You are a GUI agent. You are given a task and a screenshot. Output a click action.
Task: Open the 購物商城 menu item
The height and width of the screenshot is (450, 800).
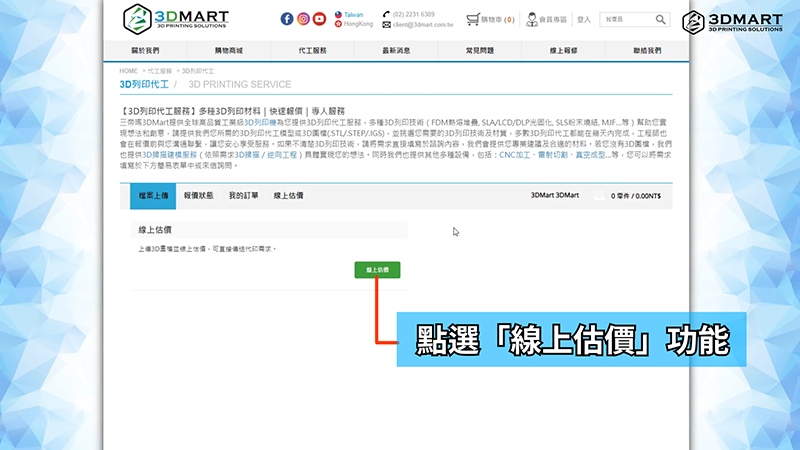pos(229,50)
